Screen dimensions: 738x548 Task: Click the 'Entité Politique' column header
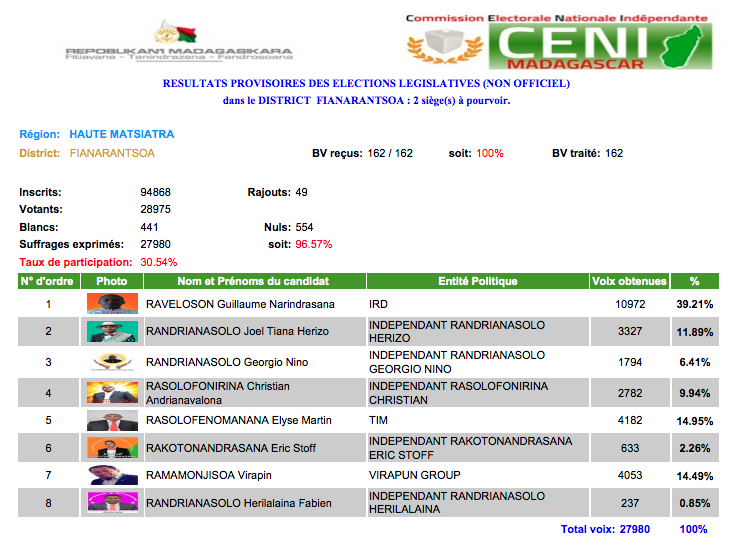477,282
